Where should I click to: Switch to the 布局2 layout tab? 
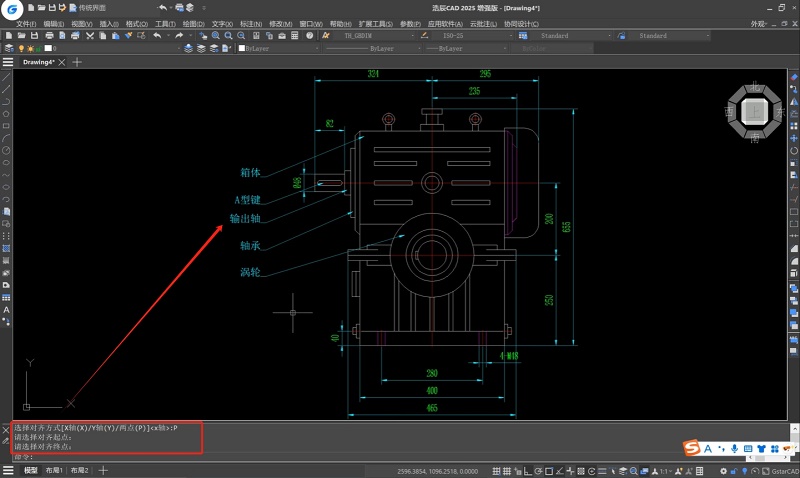[79, 470]
